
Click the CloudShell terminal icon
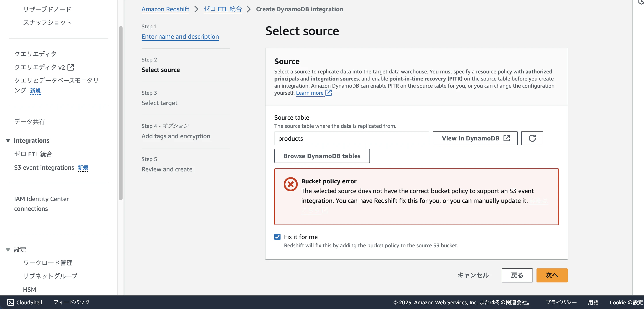(x=10, y=302)
